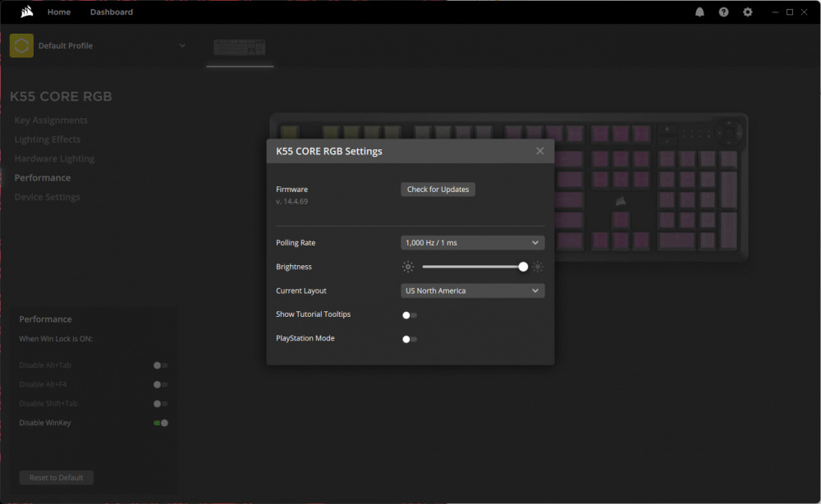Toggle Disable Alt+F4 switch
The width and height of the screenshot is (821, 504).
[161, 385]
